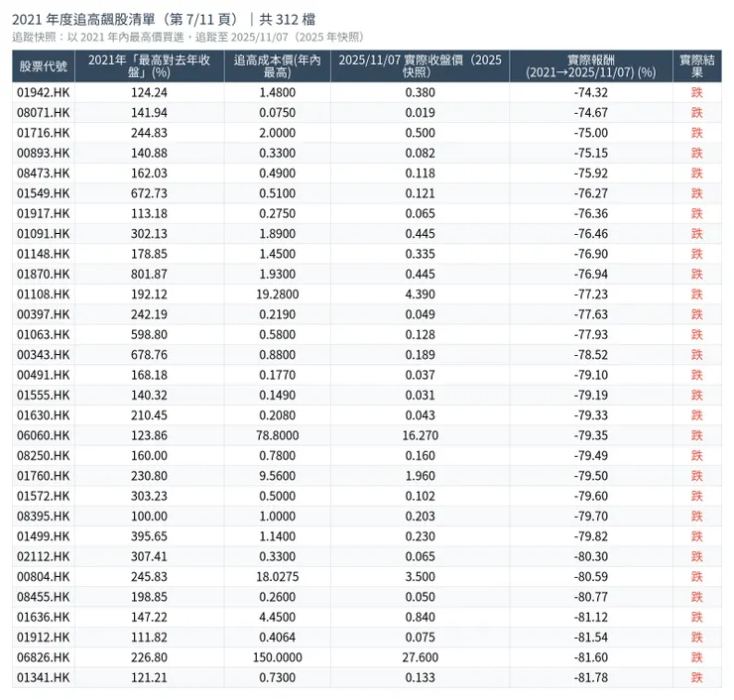734x700 pixels.
Task: Select stock code 01912.HK
Action: click(43, 637)
